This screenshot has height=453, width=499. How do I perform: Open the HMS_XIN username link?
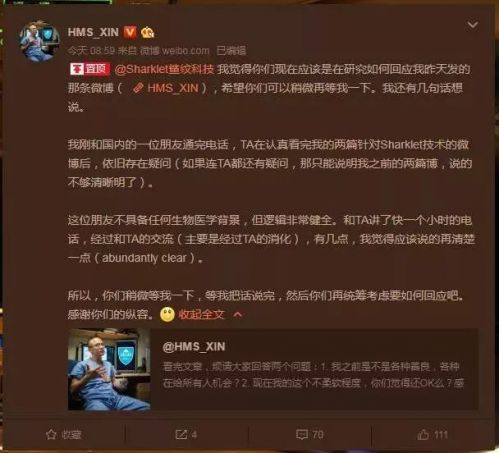pos(93,32)
